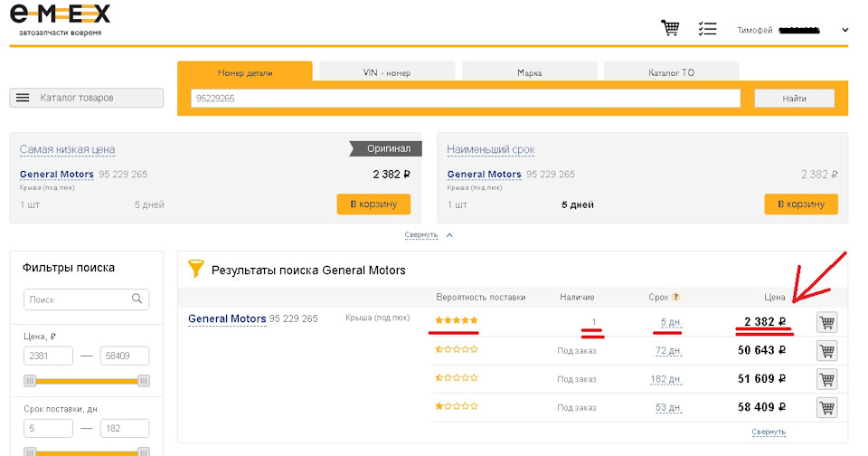Click the Оригинал badge on lowest price card
Viewport: 868px width, 456px height.
coord(386,148)
